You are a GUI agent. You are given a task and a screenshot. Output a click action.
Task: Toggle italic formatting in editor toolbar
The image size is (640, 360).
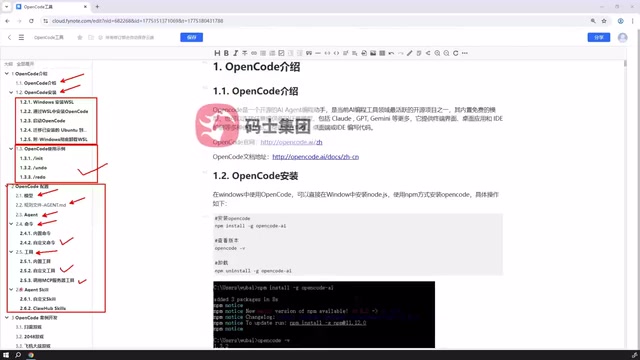(x=236, y=53)
